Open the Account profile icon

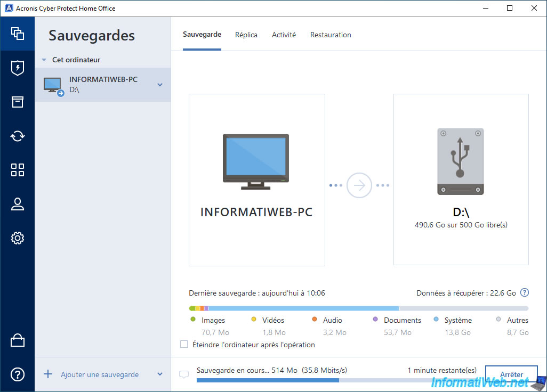18,204
